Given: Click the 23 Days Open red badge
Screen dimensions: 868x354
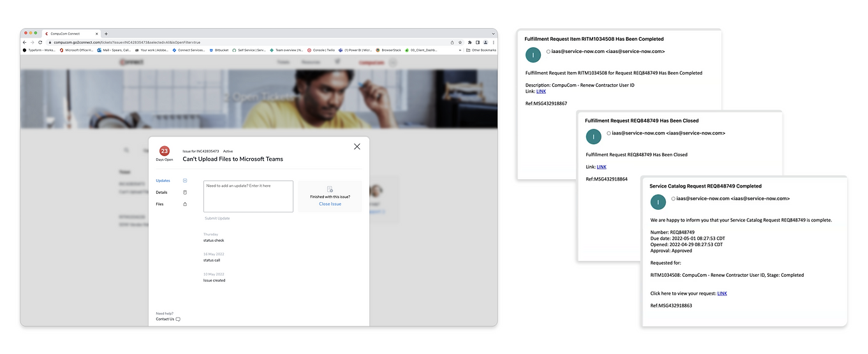Looking at the screenshot, I should [x=165, y=151].
